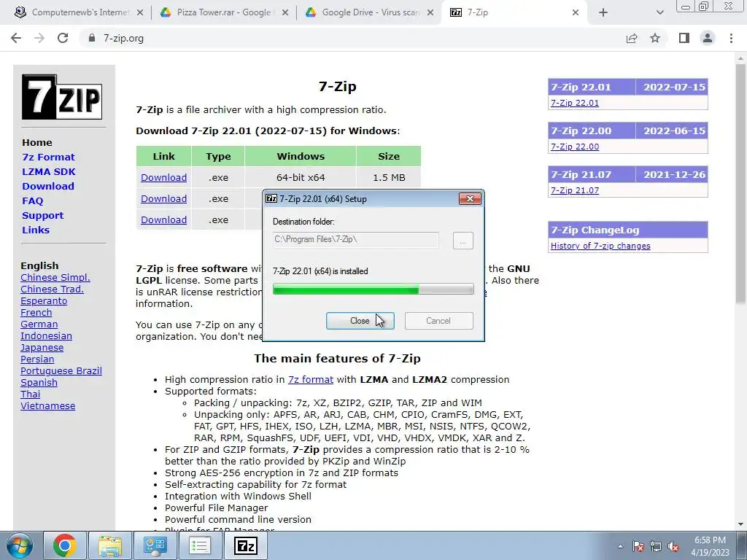Open the Support sidebar link
The image size is (747, 560).
pos(42,215)
